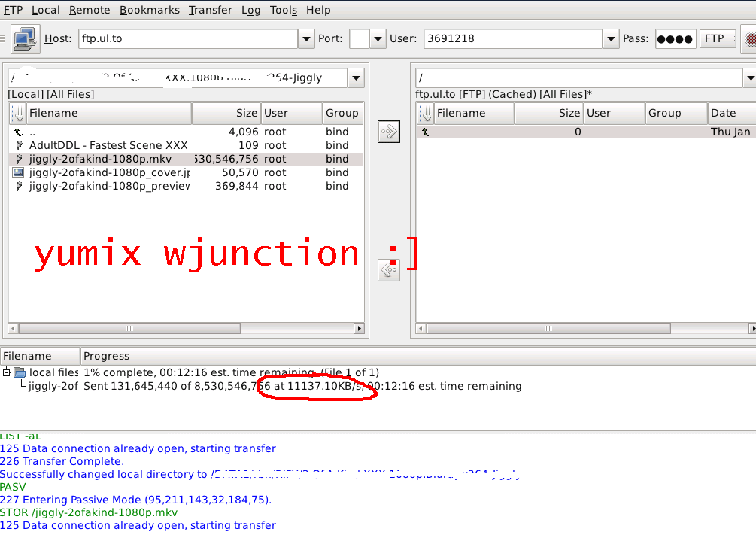This screenshot has height=544, width=756.
Task: Click the local pane sort arrow icon
Action: pos(18,114)
